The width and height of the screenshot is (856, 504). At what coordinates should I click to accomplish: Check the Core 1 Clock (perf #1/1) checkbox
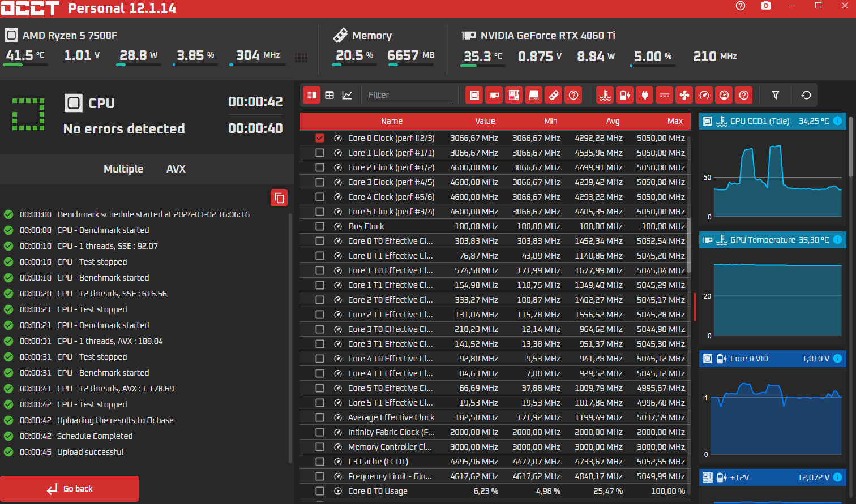coord(320,153)
